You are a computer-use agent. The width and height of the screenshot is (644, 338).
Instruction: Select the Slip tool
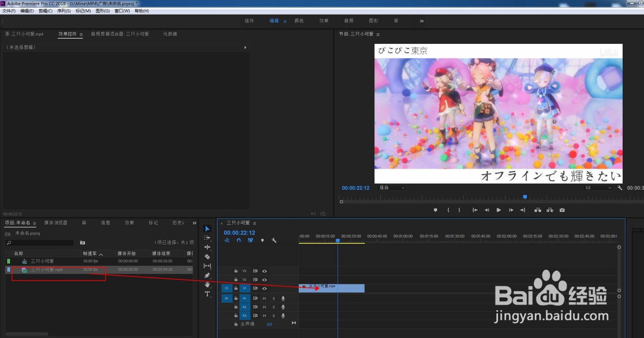(207, 266)
